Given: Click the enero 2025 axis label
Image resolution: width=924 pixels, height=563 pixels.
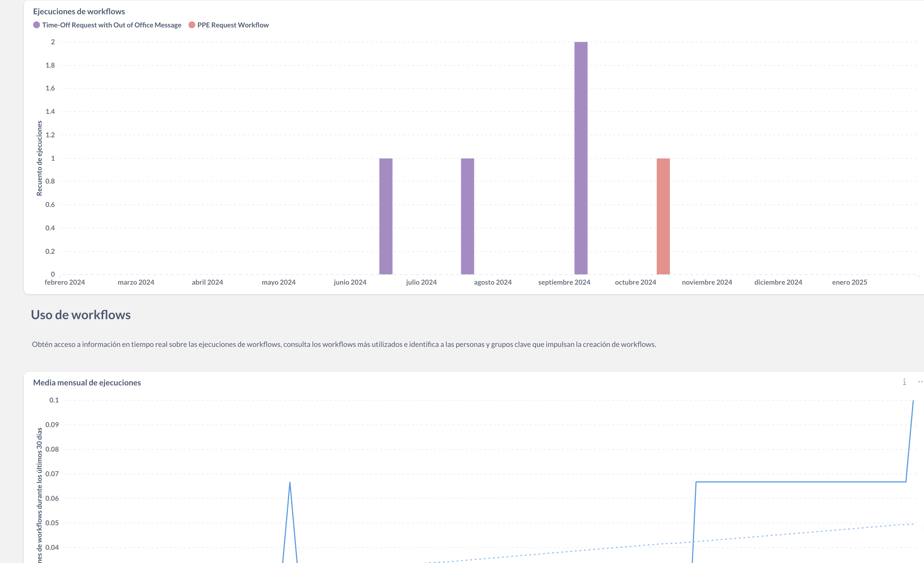Looking at the screenshot, I should click(849, 282).
